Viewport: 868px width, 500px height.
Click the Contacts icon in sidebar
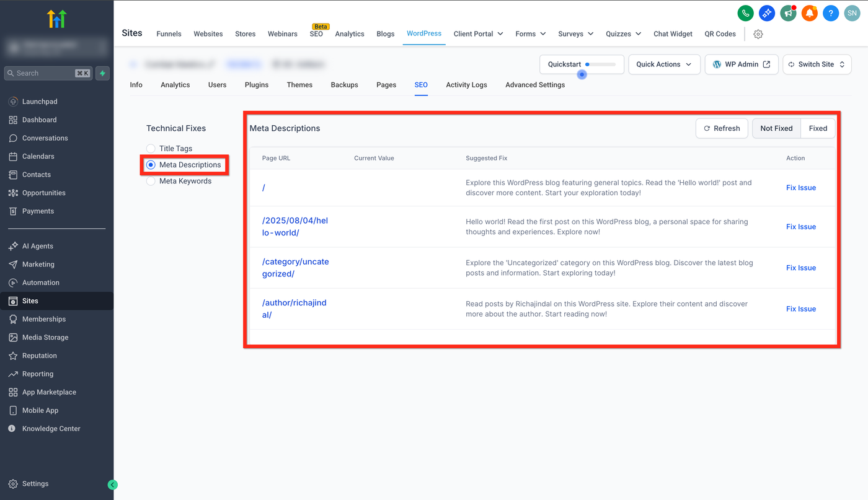point(13,175)
